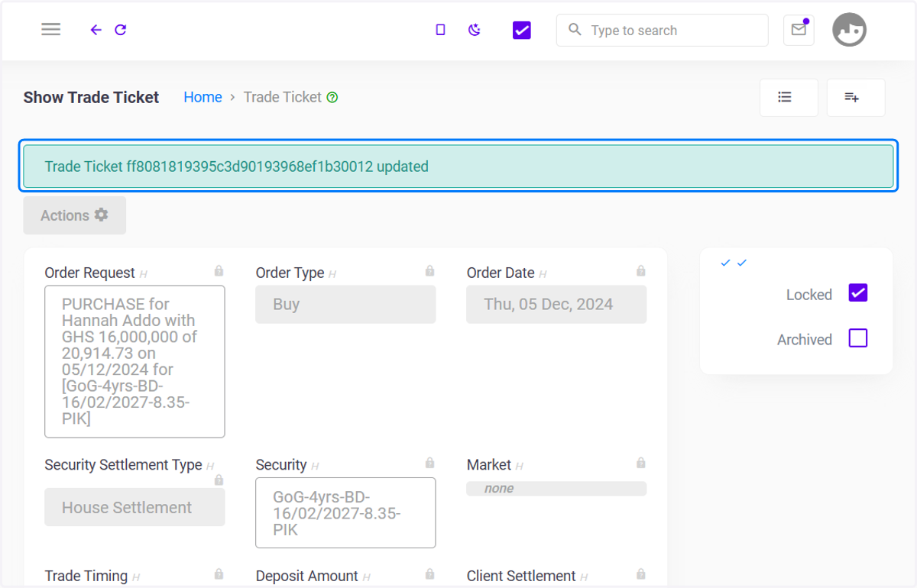Click the lock icon beside Security
The image size is (917, 588).
pos(430,463)
